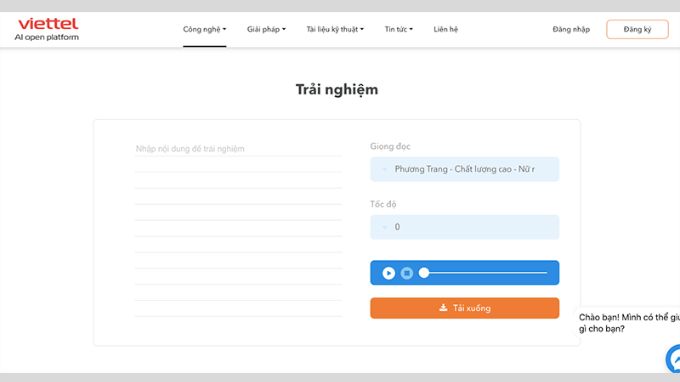680x382 pixels.
Task: Click the Viettel AI open platform logo
Action: pyautogui.click(x=47, y=29)
